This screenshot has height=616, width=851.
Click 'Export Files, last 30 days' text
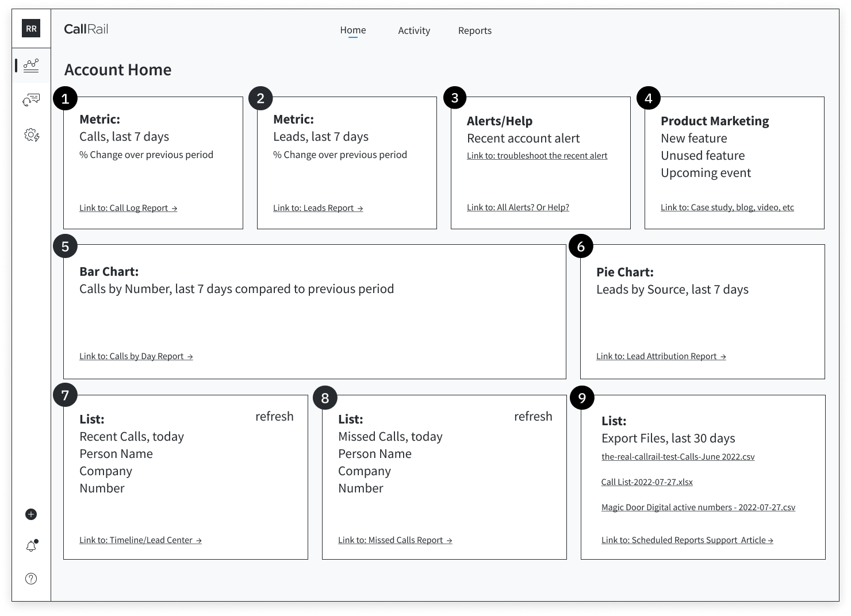coord(668,438)
